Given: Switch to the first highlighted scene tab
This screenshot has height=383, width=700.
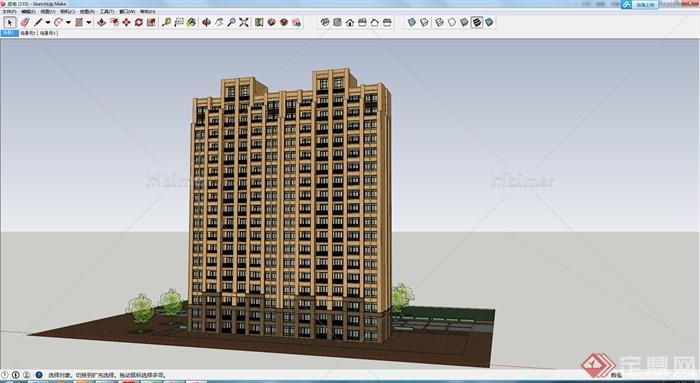Looking at the screenshot, I should pyautogui.click(x=9, y=33).
